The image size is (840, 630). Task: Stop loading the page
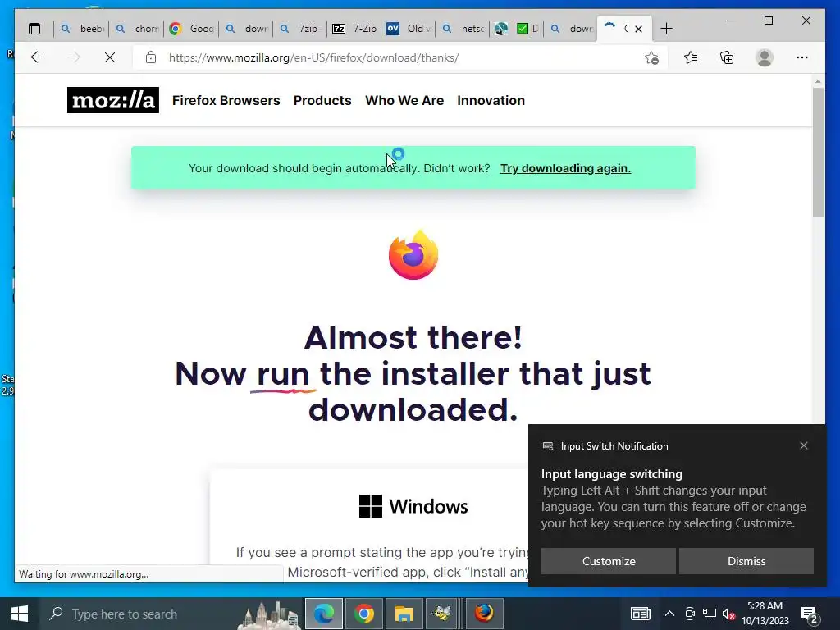[110, 57]
